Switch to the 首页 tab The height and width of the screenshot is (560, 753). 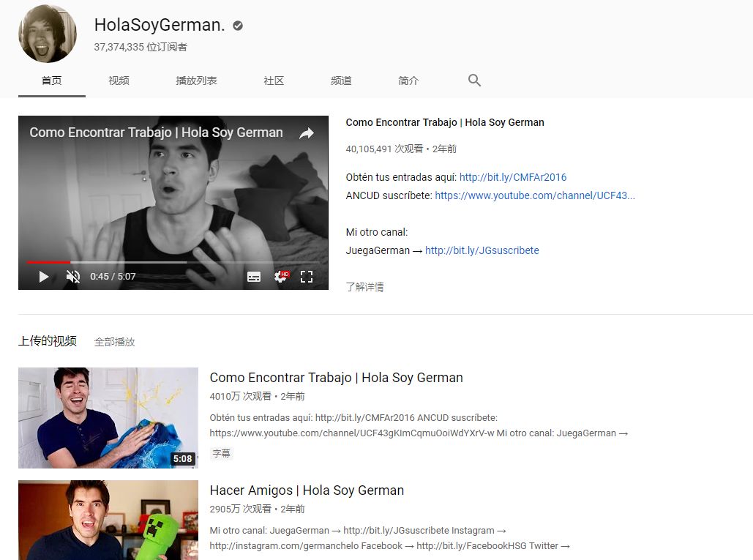(52, 81)
